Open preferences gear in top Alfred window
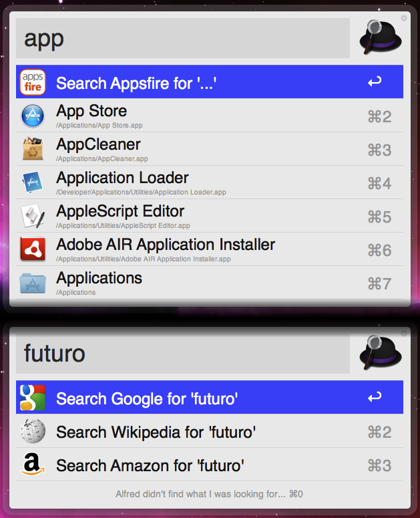The width and height of the screenshot is (420, 518). 404,18
